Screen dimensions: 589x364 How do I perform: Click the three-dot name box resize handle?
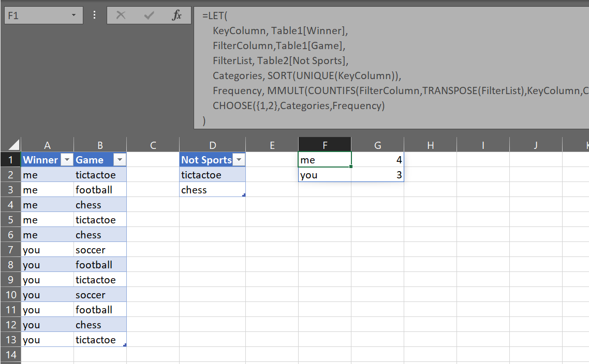tap(94, 15)
